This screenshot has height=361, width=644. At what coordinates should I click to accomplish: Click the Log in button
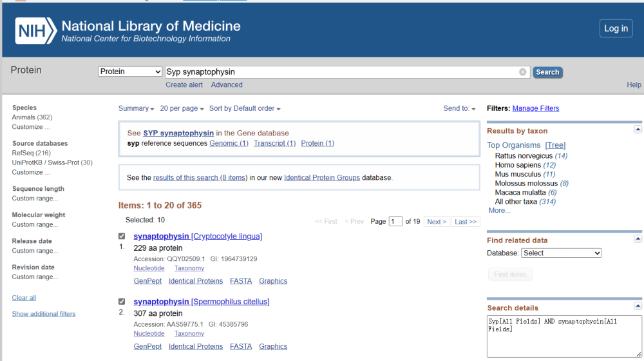(616, 28)
